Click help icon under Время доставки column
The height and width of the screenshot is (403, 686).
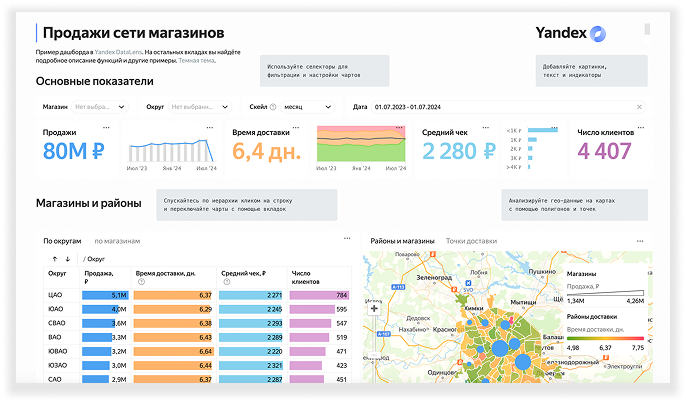click(141, 282)
